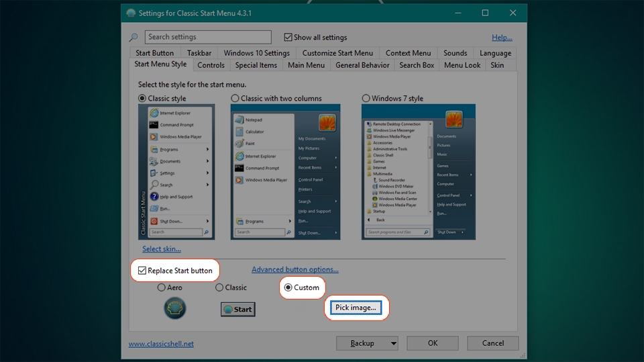
Task: Choose the Aero button radio option
Action: tap(162, 287)
